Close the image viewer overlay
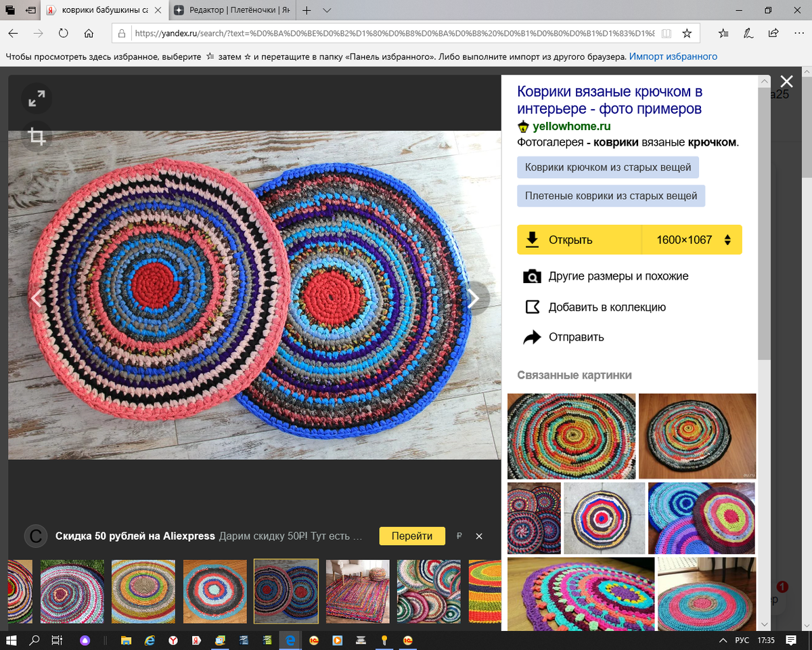 (786, 82)
